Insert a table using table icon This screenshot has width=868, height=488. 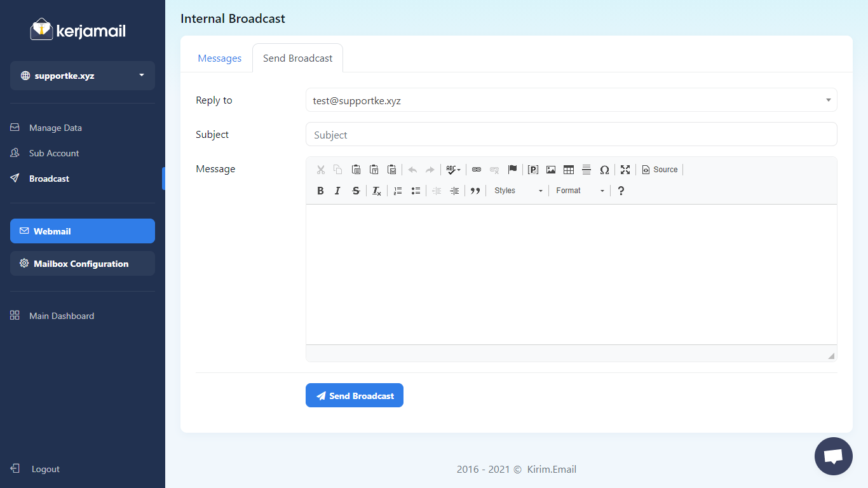pos(569,170)
